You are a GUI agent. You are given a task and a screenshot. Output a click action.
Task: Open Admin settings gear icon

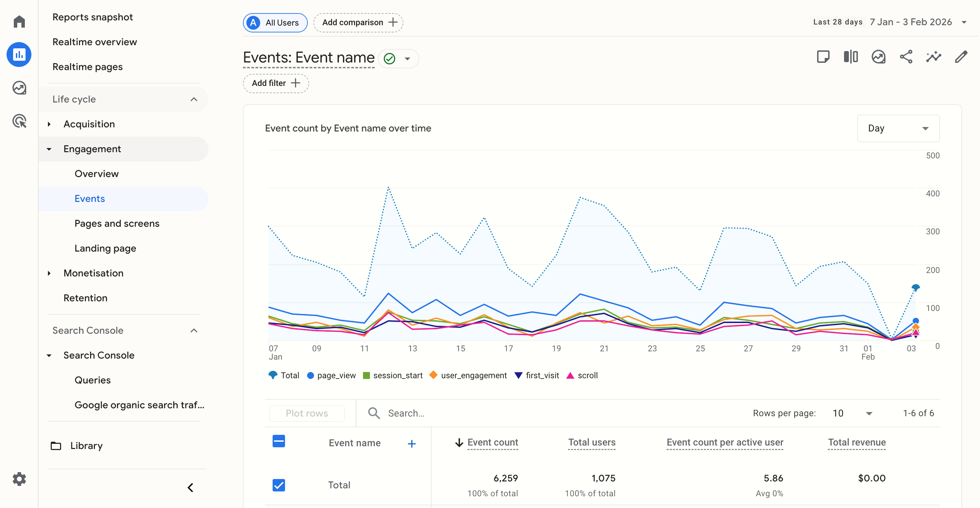click(19, 479)
